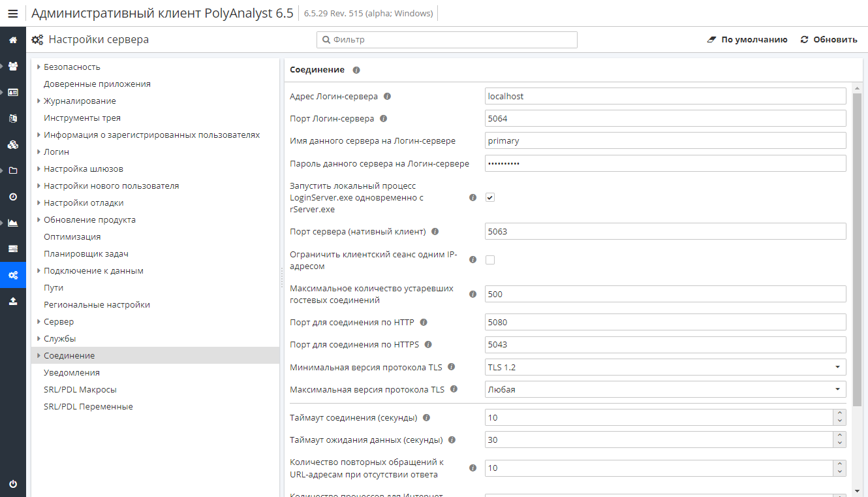Open the clock scheduler sidebar icon
Image resolution: width=868 pixels, height=497 pixels.
pyautogui.click(x=13, y=197)
